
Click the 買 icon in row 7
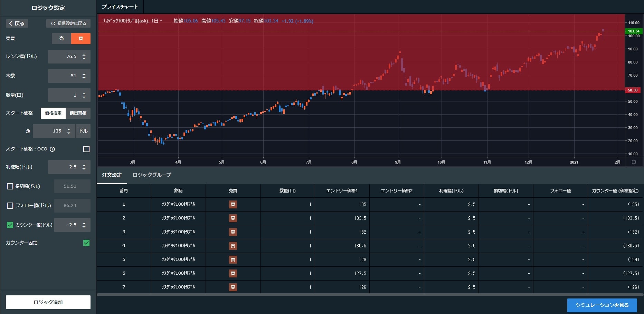click(x=233, y=287)
